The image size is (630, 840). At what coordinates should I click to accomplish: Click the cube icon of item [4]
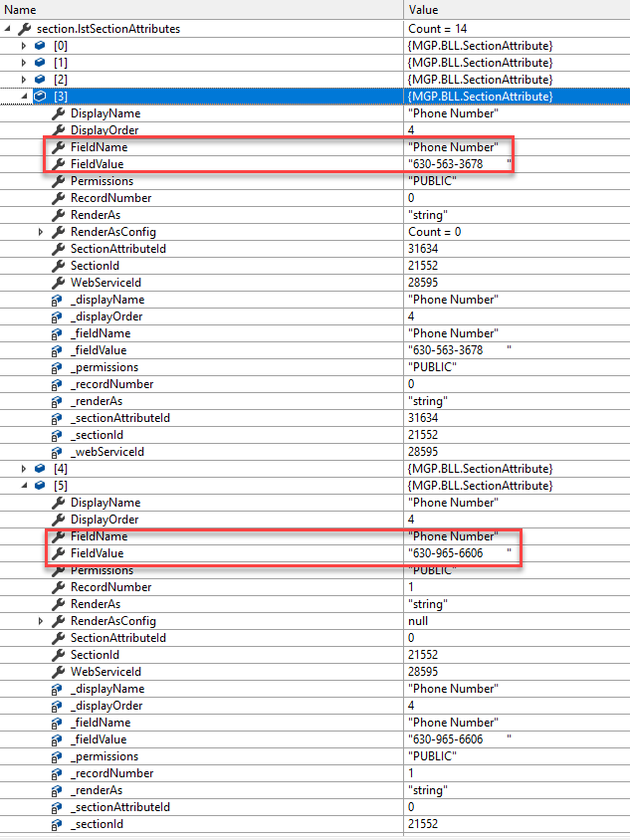[x=40, y=469]
